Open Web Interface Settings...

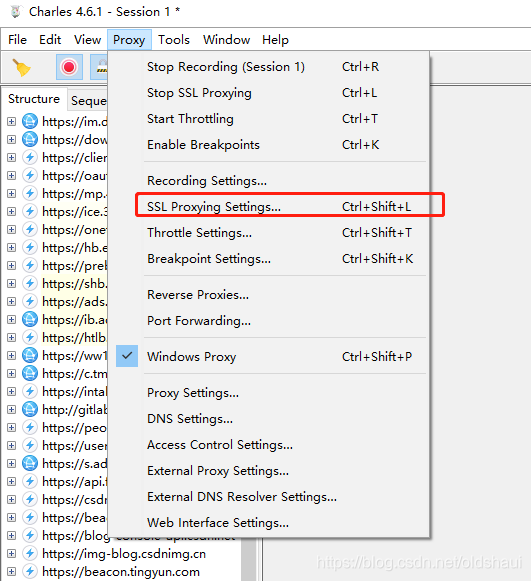tap(269, 522)
